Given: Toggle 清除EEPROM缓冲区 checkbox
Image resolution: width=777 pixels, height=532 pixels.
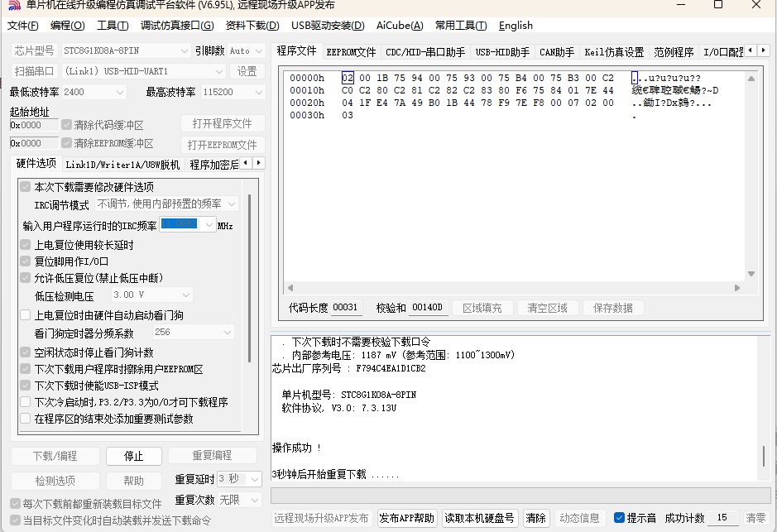Looking at the screenshot, I should (66, 143).
